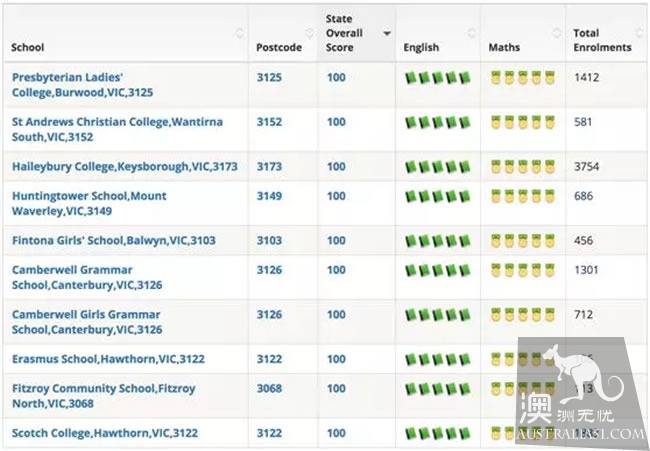Viewport: 650px width, 451px height.
Task: Select enrolment value 1301
Action: click(586, 270)
